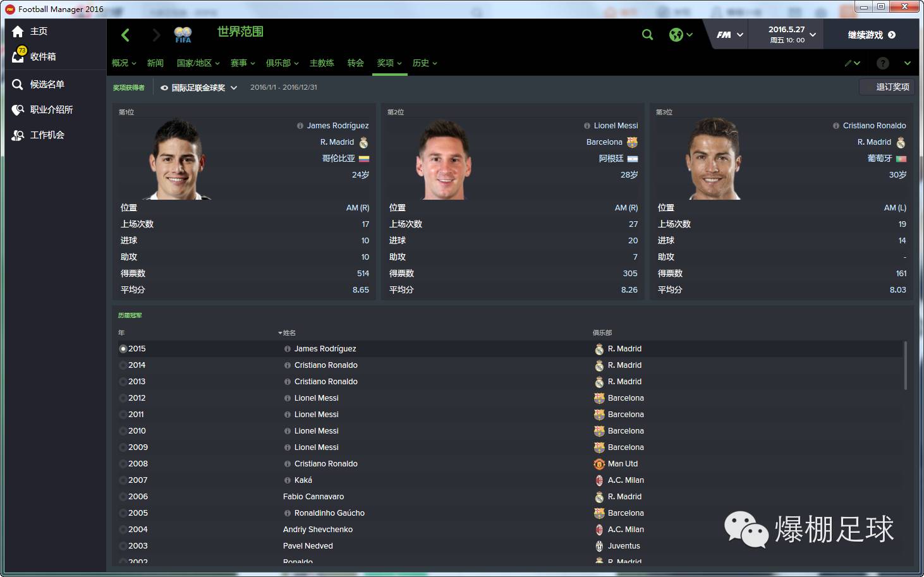This screenshot has height=577, width=924.
Task: Click the 主页 home icon
Action: click(18, 31)
